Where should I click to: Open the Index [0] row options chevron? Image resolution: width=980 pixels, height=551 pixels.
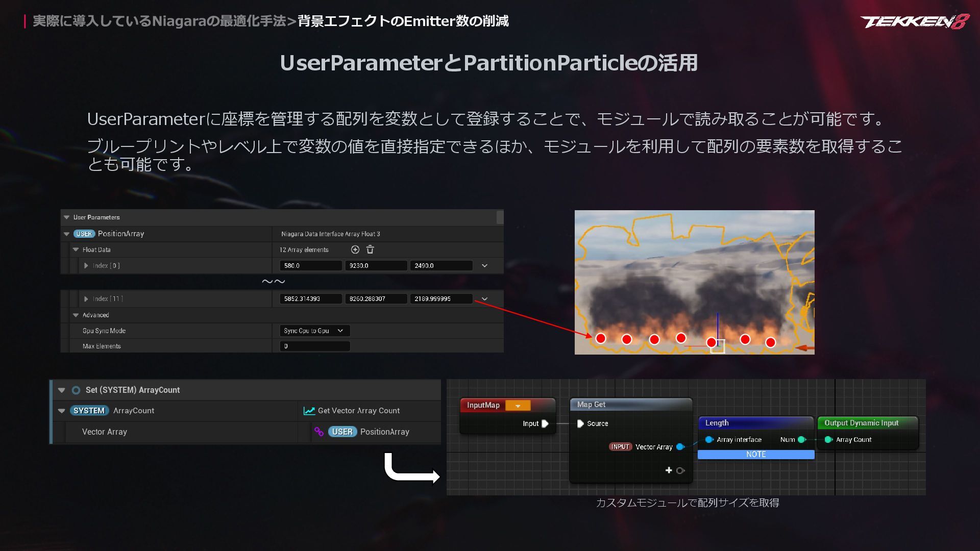pyautogui.click(x=484, y=266)
